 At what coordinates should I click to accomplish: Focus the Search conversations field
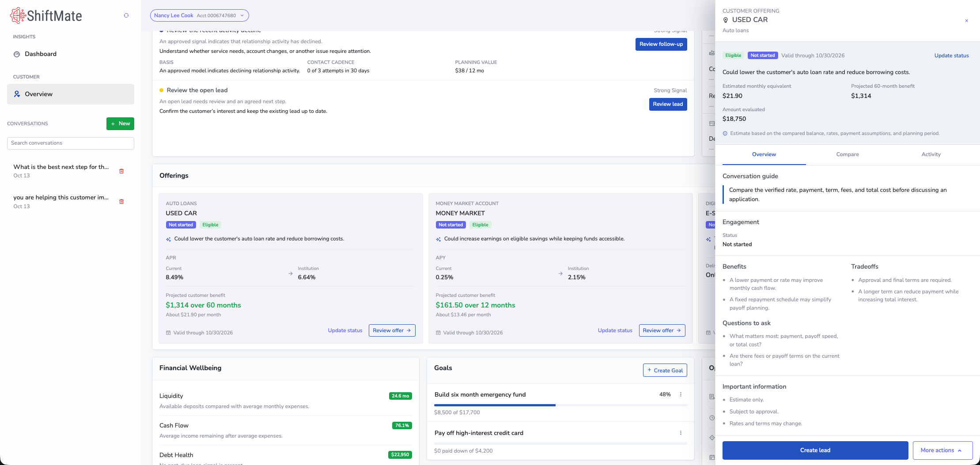click(x=71, y=143)
